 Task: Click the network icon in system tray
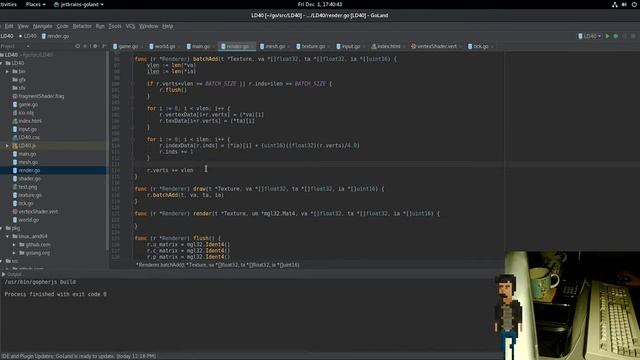coord(615,4)
